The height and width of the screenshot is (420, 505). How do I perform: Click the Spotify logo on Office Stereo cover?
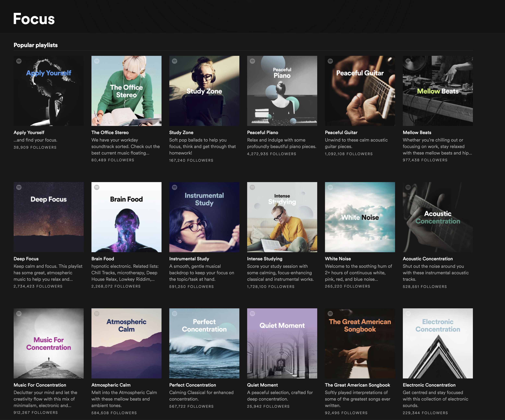(97, 61)
